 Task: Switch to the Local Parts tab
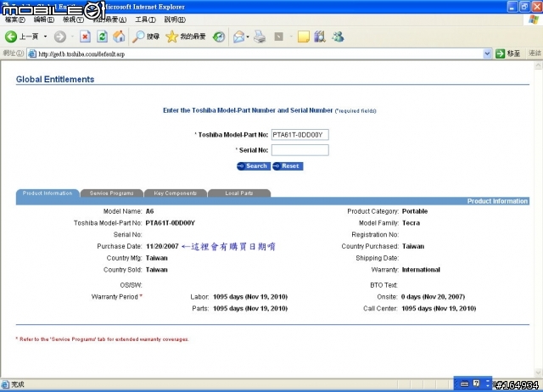pyautogui.click(x=239, y=193)
